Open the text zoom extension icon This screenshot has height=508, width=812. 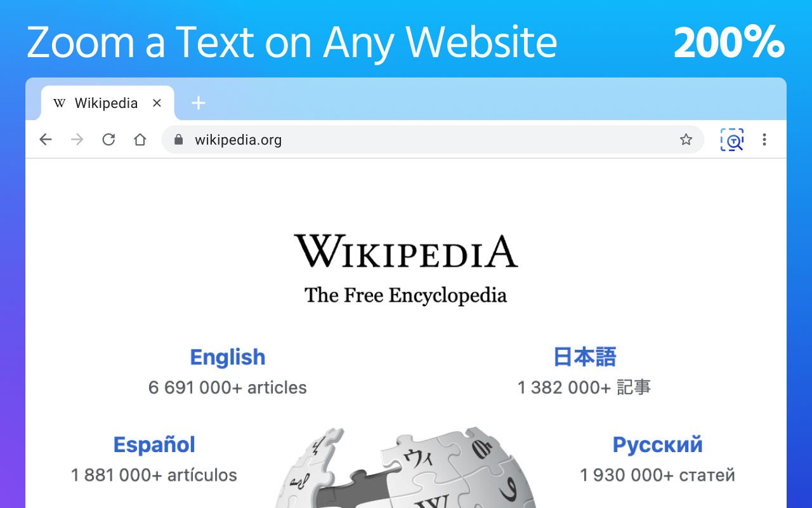(x=732, y=140)
